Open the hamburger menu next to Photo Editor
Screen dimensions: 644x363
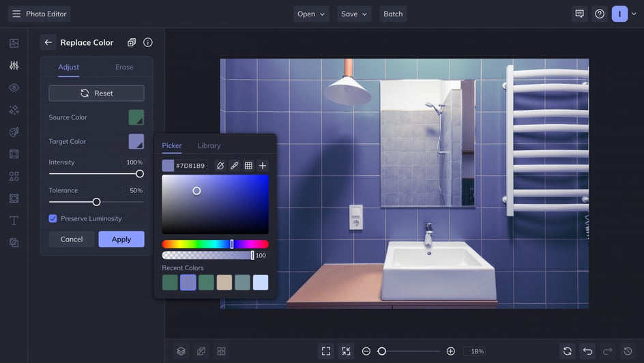pyautogui.click(x=16, y=14)
